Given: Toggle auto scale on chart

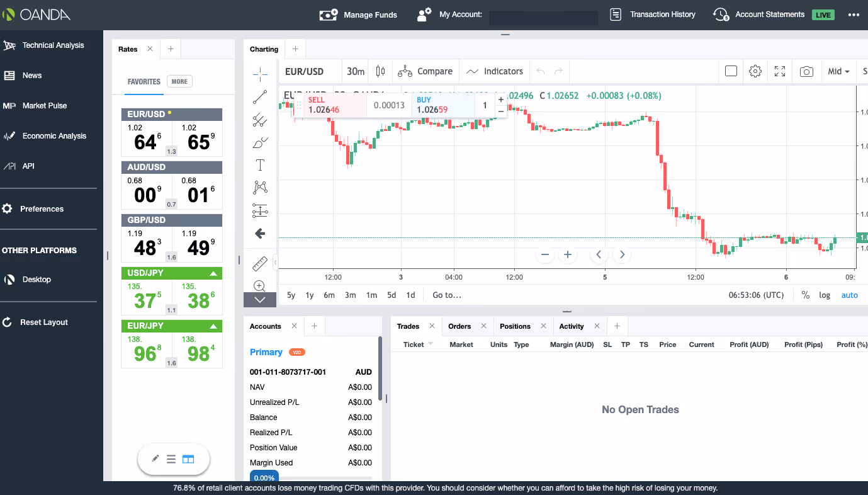Looking at the screenshot, I should [850, 295].
